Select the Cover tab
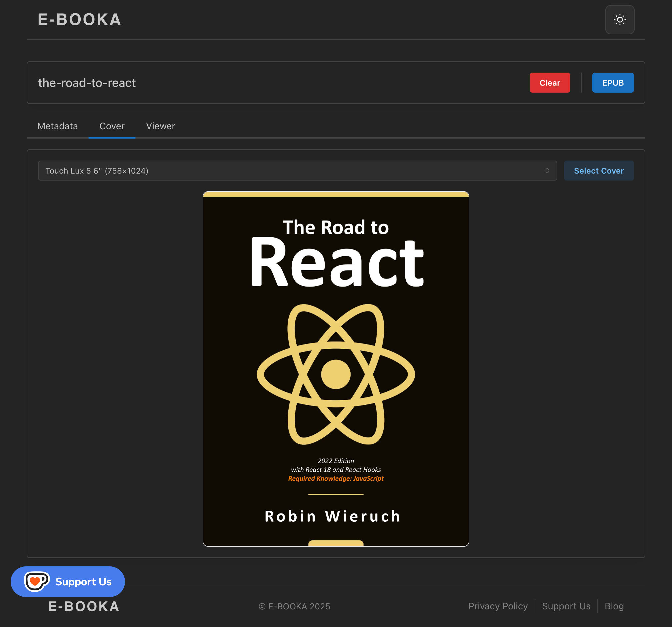Screen dimensions: 672x627 point(112,126)
